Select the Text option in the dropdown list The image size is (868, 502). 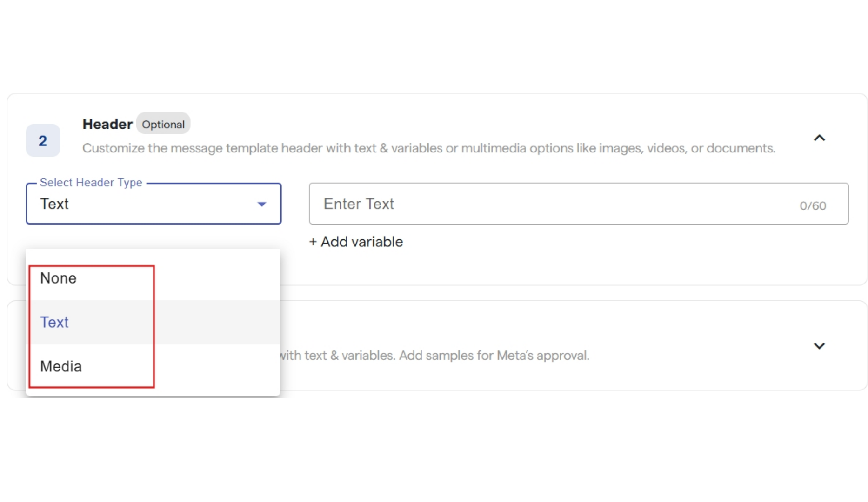coord(54,322)
